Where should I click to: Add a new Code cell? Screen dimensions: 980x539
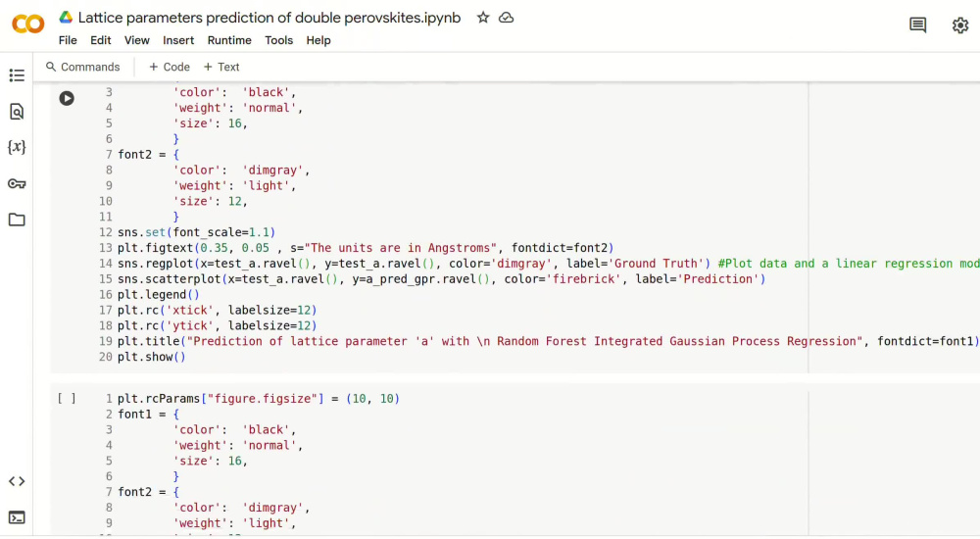click(170, 67)
